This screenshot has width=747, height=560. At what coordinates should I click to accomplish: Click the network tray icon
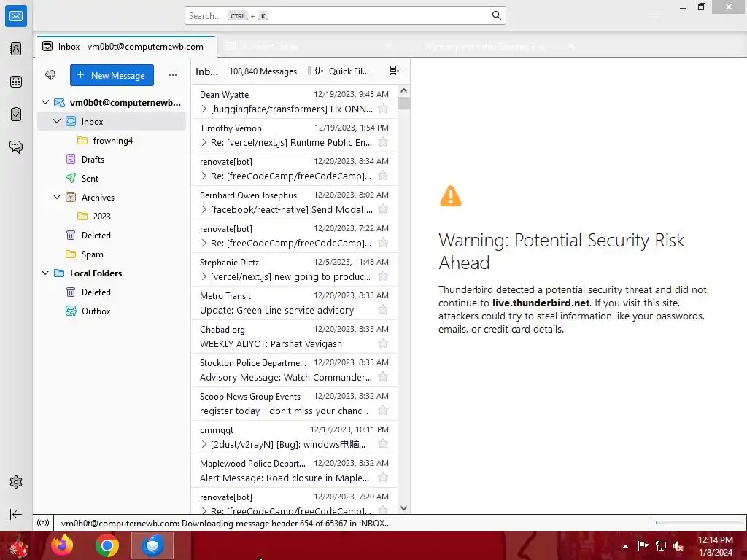click(x=661, y=546)
